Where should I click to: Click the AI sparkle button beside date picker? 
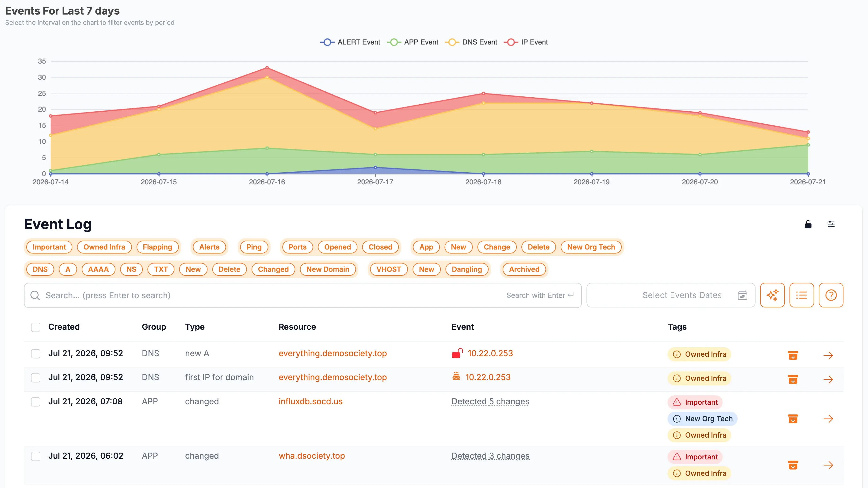pyautogui.click(x=772, y=295)
